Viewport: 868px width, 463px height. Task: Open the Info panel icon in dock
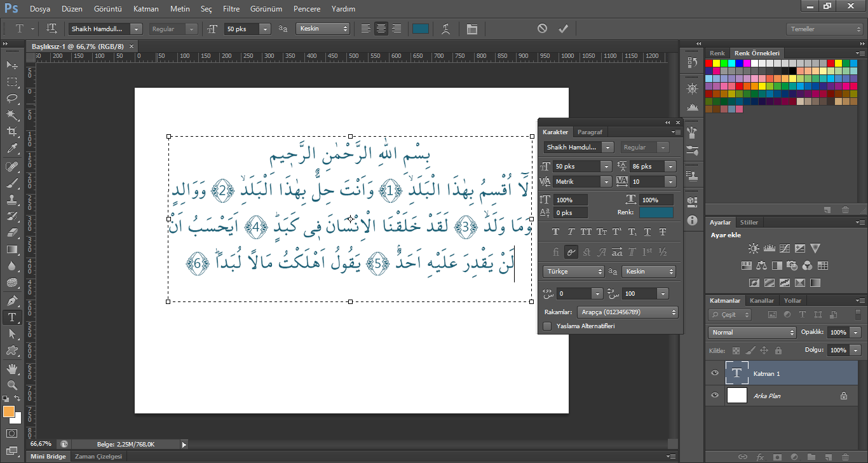693,219
